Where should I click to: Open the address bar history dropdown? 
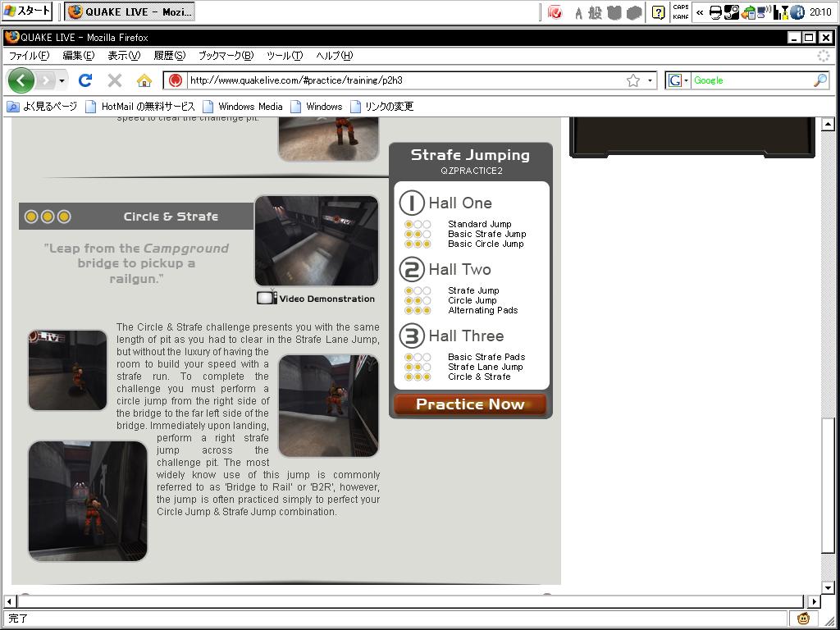click(x=650, y=80)
